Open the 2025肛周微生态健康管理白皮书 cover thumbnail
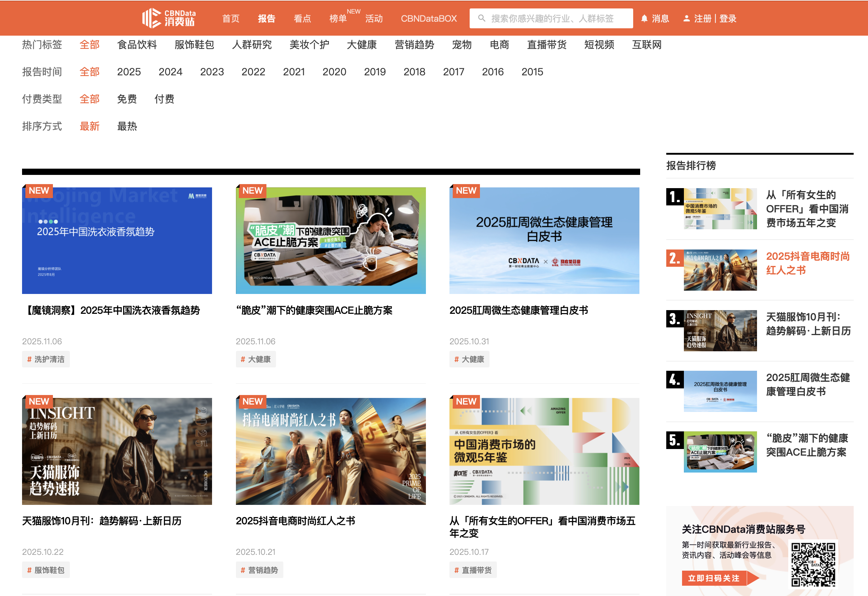The height and width of the screenshot is (596, 868). click(x=544, y=240)
